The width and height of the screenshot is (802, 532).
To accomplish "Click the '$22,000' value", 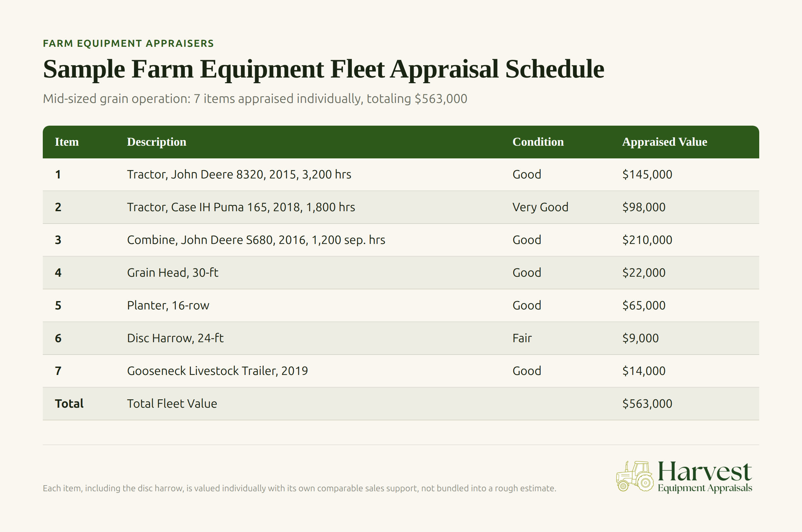I will coord(644,273).
